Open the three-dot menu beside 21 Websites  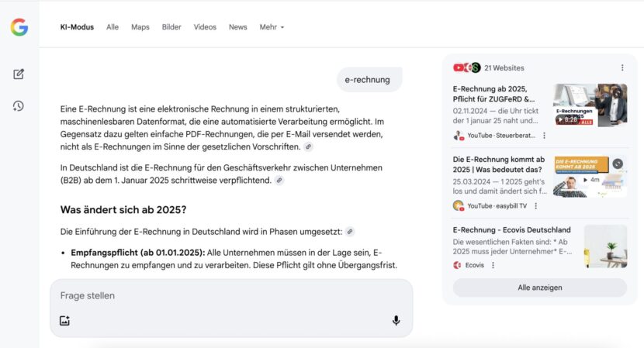pos(622,68)
